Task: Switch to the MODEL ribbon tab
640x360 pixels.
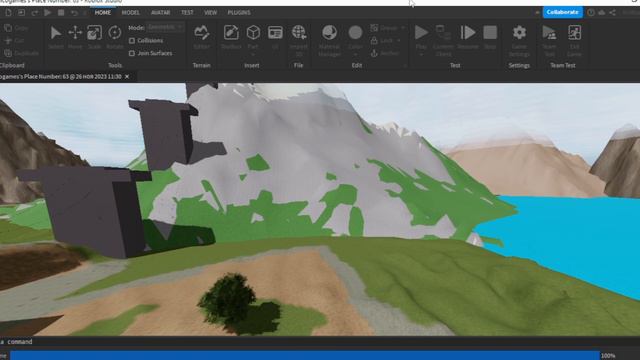Action: 131,13
